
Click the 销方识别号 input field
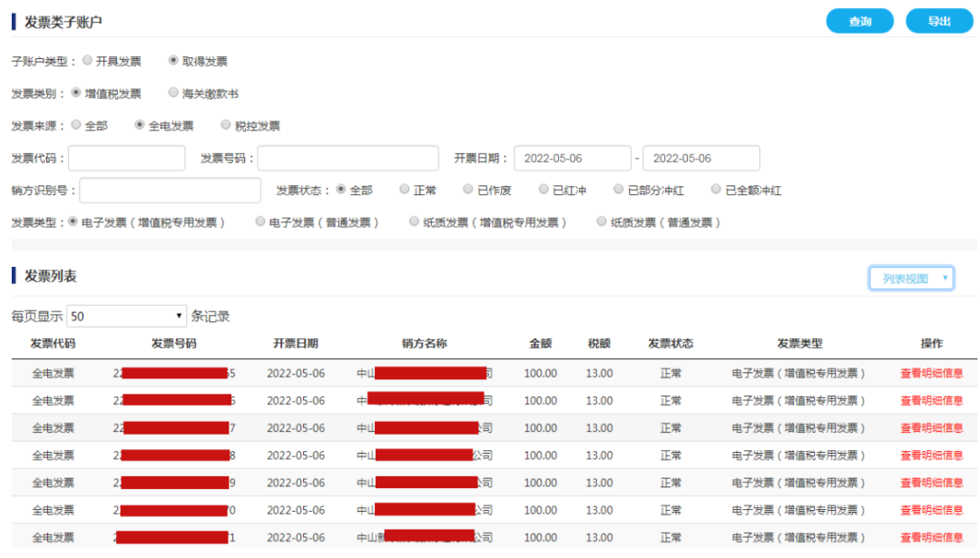point(171,191)
